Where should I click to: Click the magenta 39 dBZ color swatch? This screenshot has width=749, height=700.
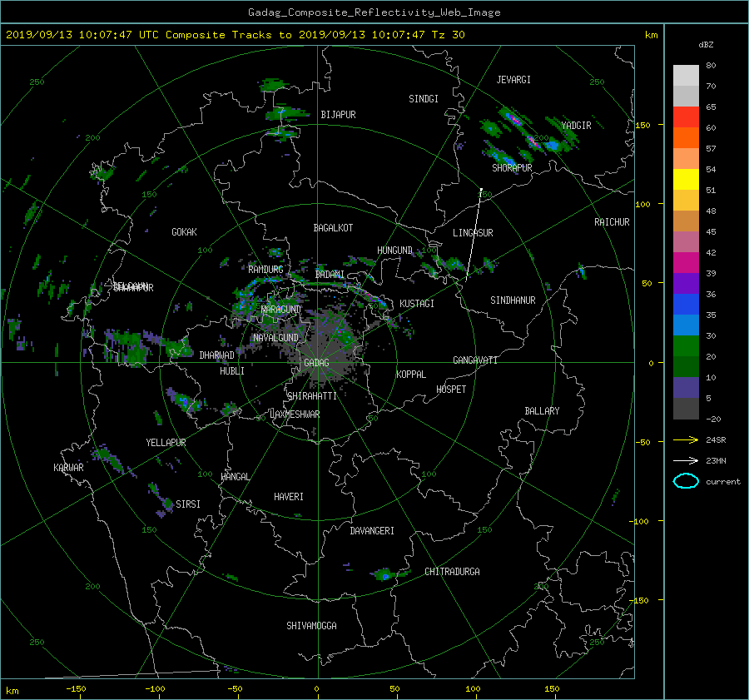tap(686, 262)
